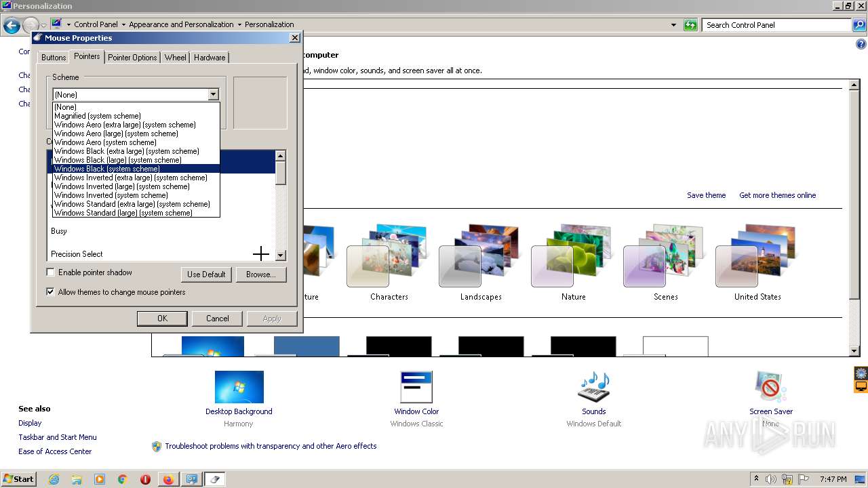Screen dimensions: 868x488
Task: Toggle Enable pointer shadow checkbox
Action: [50, 272]
